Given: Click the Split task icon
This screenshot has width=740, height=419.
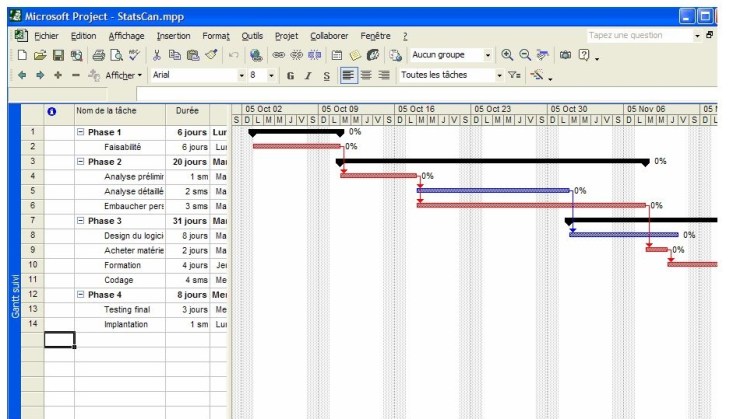Looking at the screenshot, I should pos(315,55).
